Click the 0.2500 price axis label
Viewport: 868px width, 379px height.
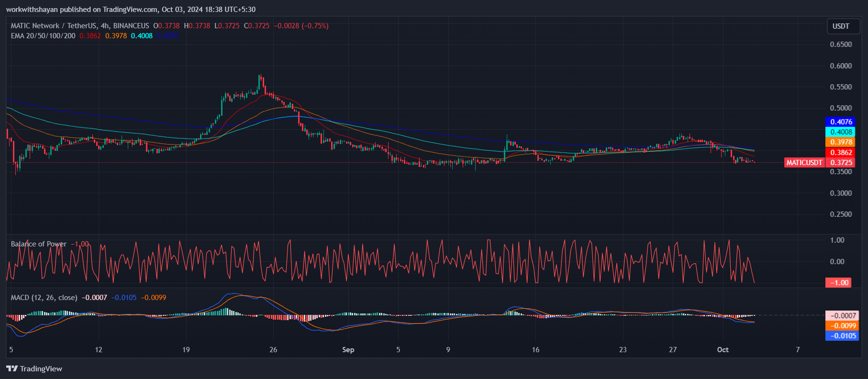(x=841, y=214)
